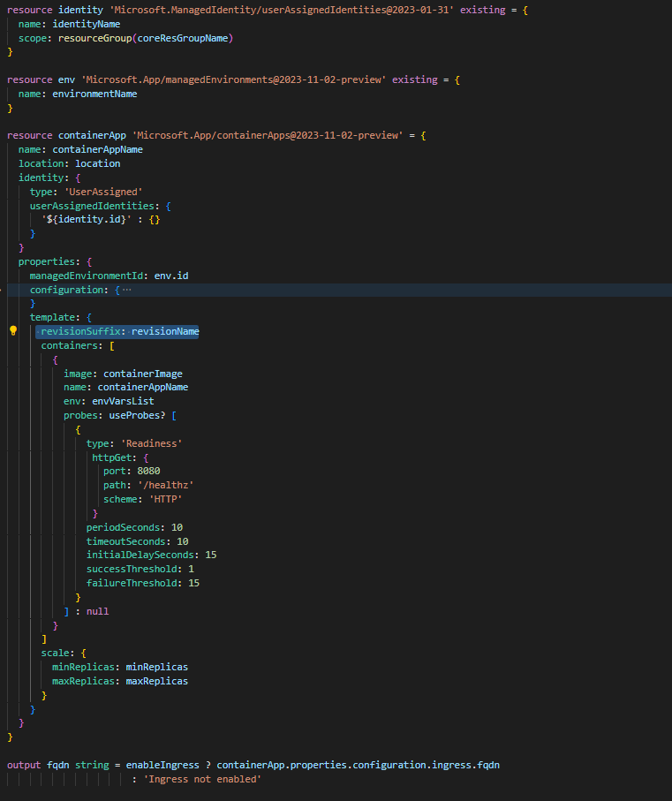Viewport: 672px width, 801px height.
Task: Click the 'null' keyword after the probes array
Action: [97, 611]
